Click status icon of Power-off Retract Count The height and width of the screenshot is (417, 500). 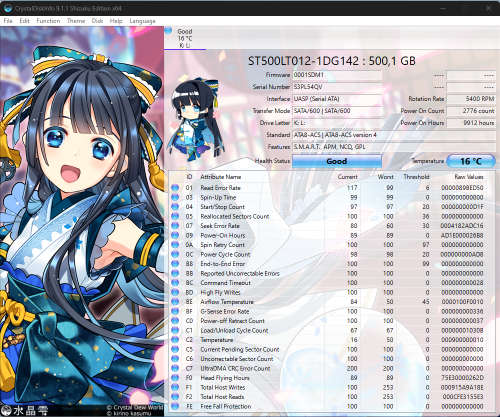click(175, 321)
